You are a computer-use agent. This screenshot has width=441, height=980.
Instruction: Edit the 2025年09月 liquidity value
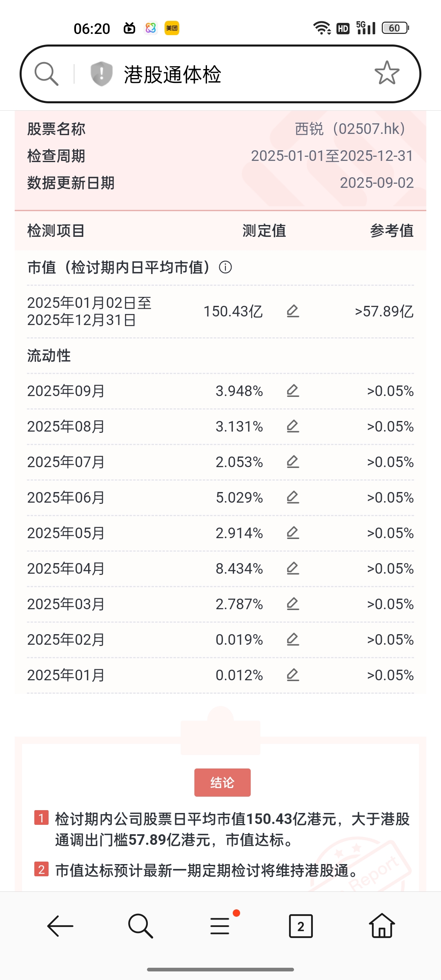[x=293, y=391]
